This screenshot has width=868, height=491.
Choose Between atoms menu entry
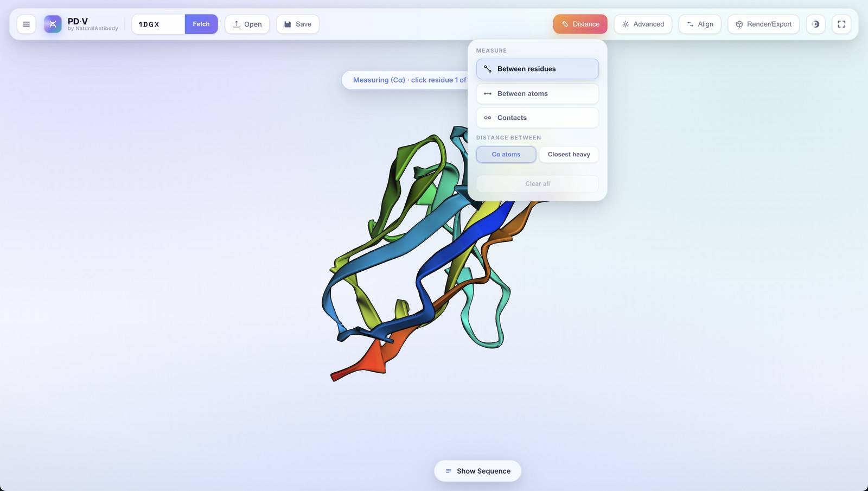point(538,94)
